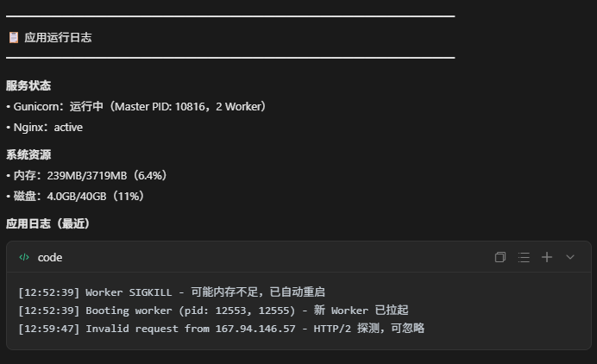
Task: Click the Gunicorn status line
Action: [x=136, y=107]
